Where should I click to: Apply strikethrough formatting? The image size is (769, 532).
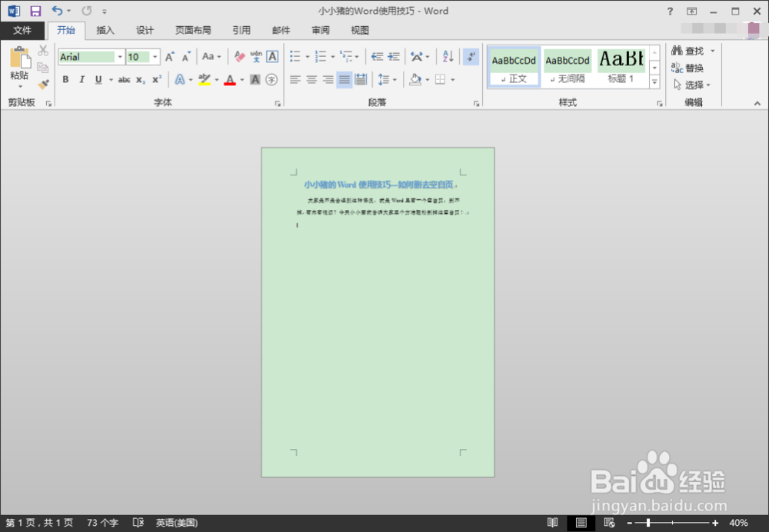[124, 79]
